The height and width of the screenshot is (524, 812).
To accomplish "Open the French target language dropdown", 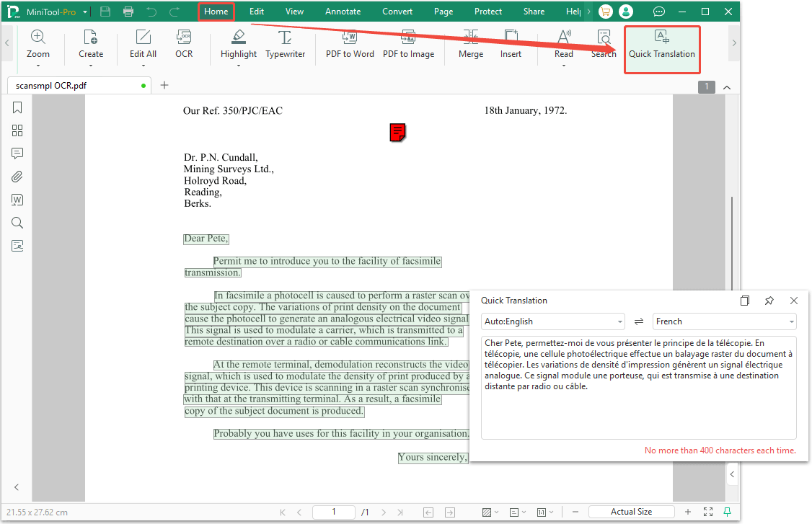I will (790, 321).
